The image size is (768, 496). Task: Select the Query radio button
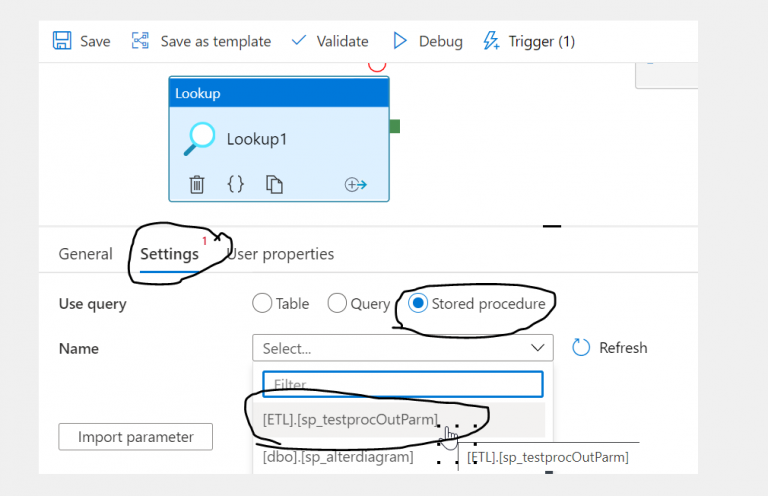(337, 303)
